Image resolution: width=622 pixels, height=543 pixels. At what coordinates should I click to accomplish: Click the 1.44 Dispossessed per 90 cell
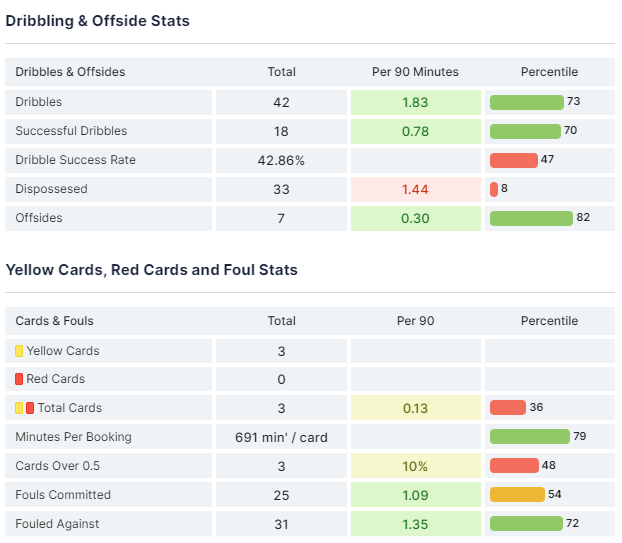click(x=415, y=189)
